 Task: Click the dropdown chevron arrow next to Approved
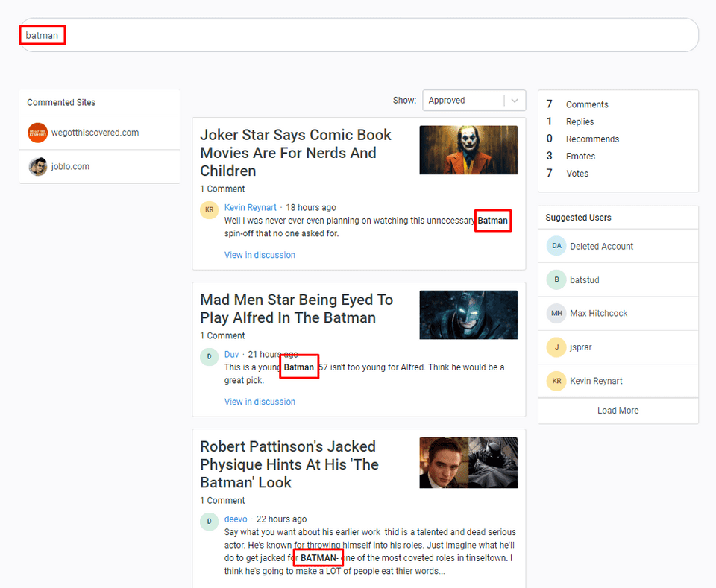[x=515, y=101]
